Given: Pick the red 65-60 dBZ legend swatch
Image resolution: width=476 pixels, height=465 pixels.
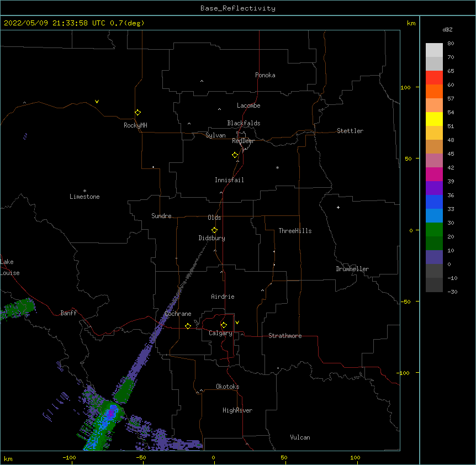Looking at the screenshot, I should click(434, 78).
